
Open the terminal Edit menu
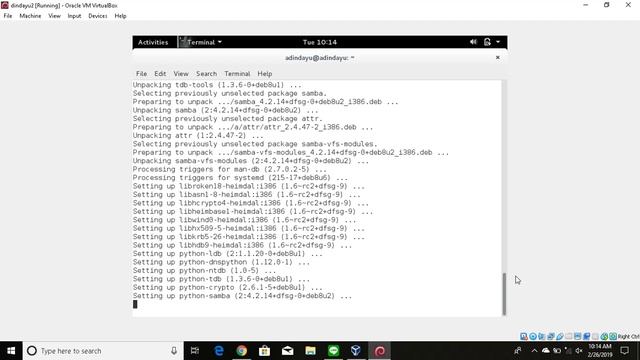[160, 73]
